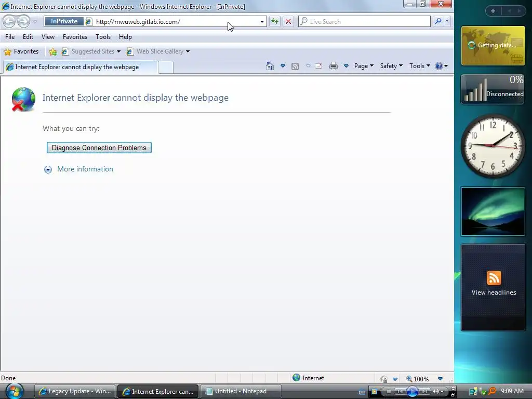Click the Internet security zone indicator

pos(309,378)
